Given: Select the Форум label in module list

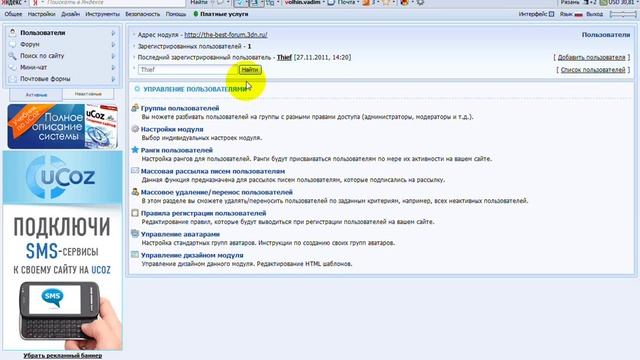Looking at the screenshot, I should pyautogui.click(x=30, y=44).
